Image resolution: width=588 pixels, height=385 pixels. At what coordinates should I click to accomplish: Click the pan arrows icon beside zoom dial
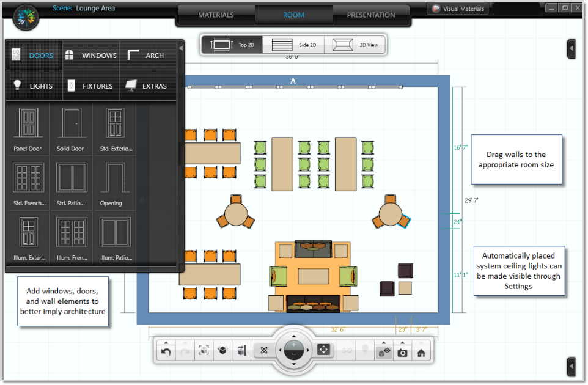click(323, 350)
